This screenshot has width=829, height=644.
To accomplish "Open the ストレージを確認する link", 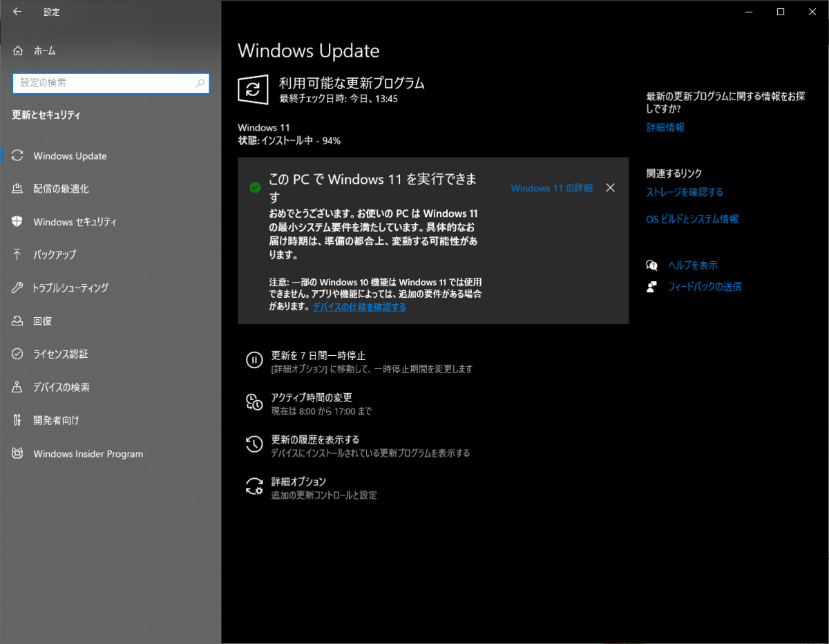I will click(685, 192).
